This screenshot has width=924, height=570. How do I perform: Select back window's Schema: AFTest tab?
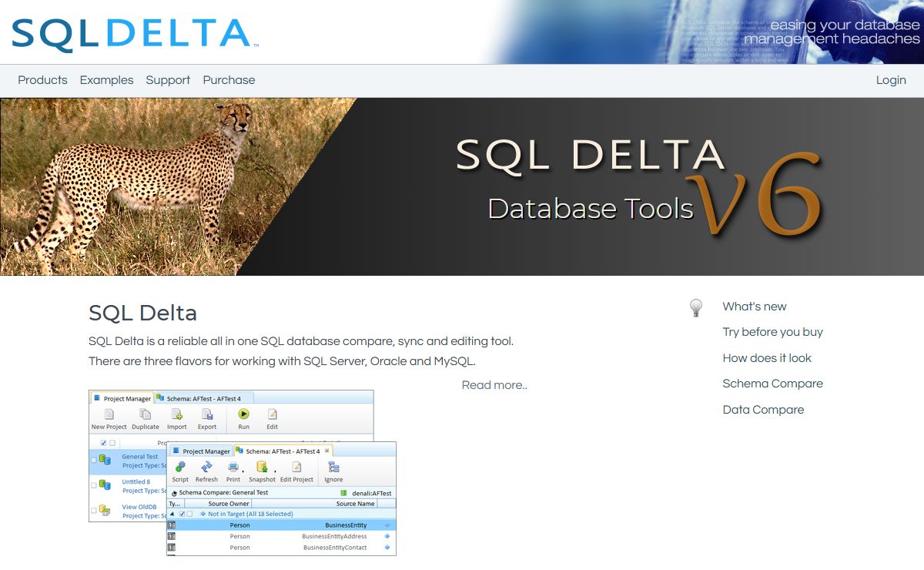pyautogui.click(x=203, y=398)
